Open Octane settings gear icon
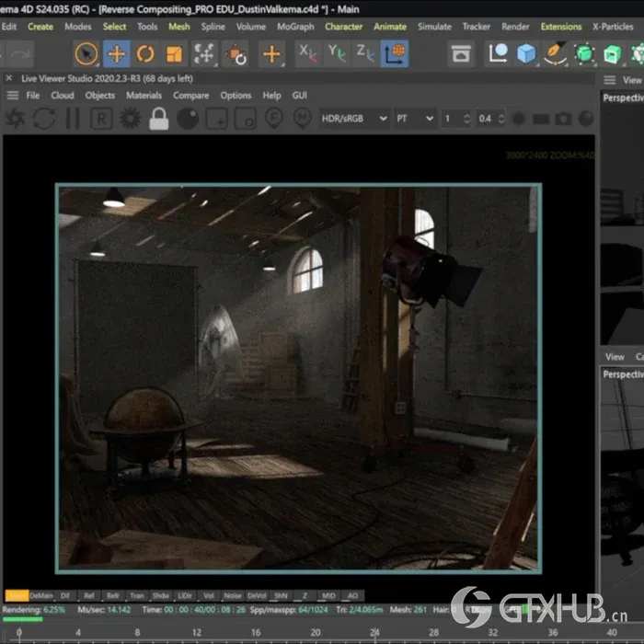 click(130, 119)
